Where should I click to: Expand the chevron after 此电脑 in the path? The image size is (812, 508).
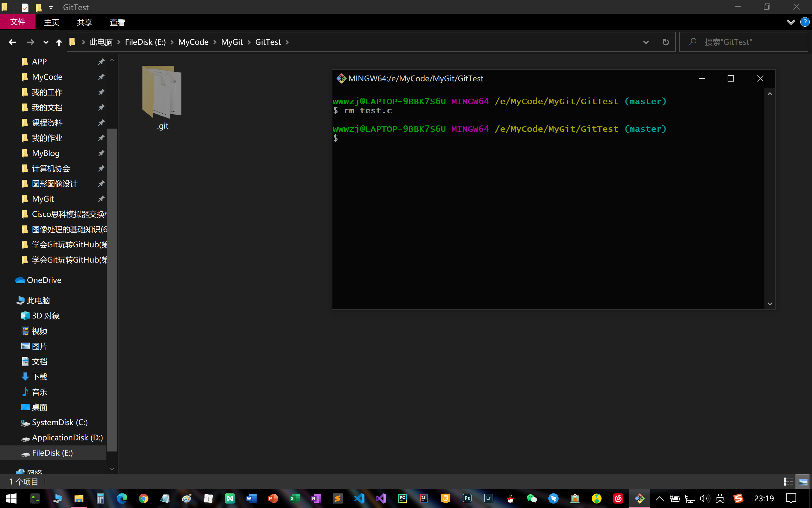point(119,42)
